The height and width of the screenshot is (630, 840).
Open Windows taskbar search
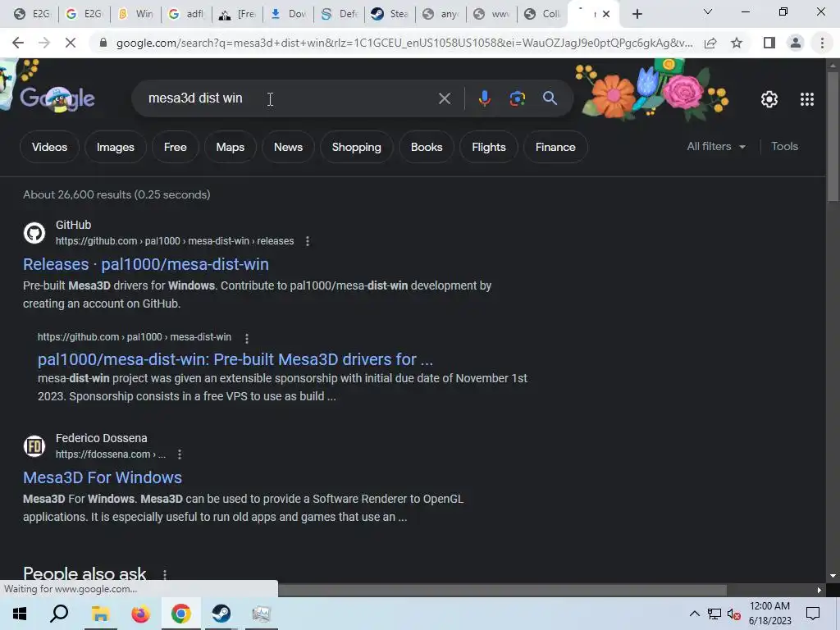coord(59,614)
